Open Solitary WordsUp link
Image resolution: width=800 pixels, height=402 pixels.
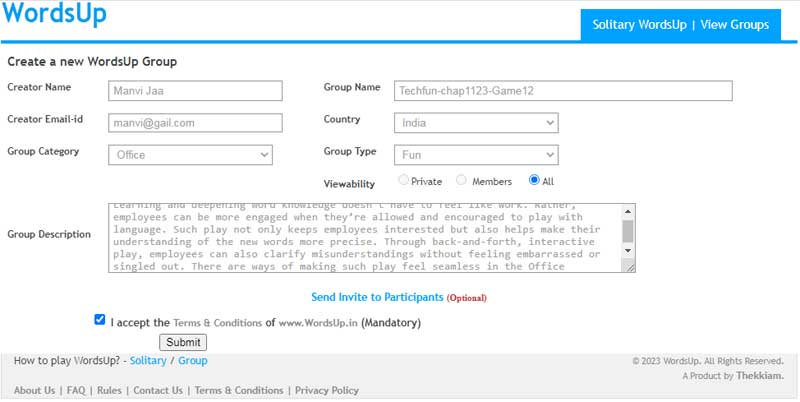click(639, 25)
